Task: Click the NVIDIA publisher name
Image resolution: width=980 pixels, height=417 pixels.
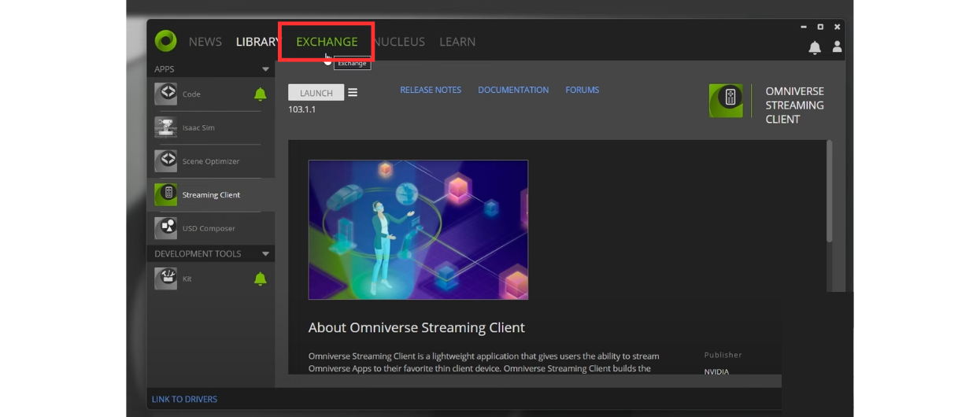Action: (716, 371)
